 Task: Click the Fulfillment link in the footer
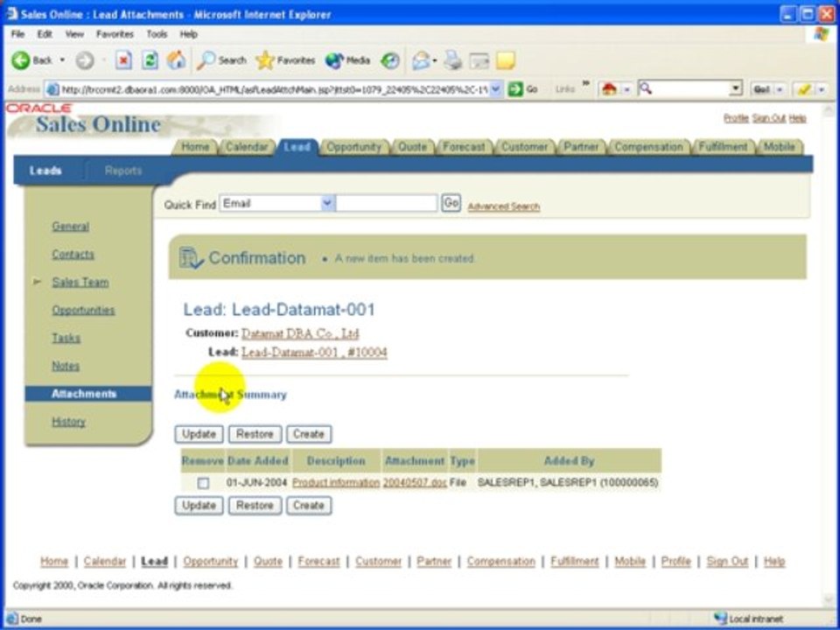tap(575, 562)
